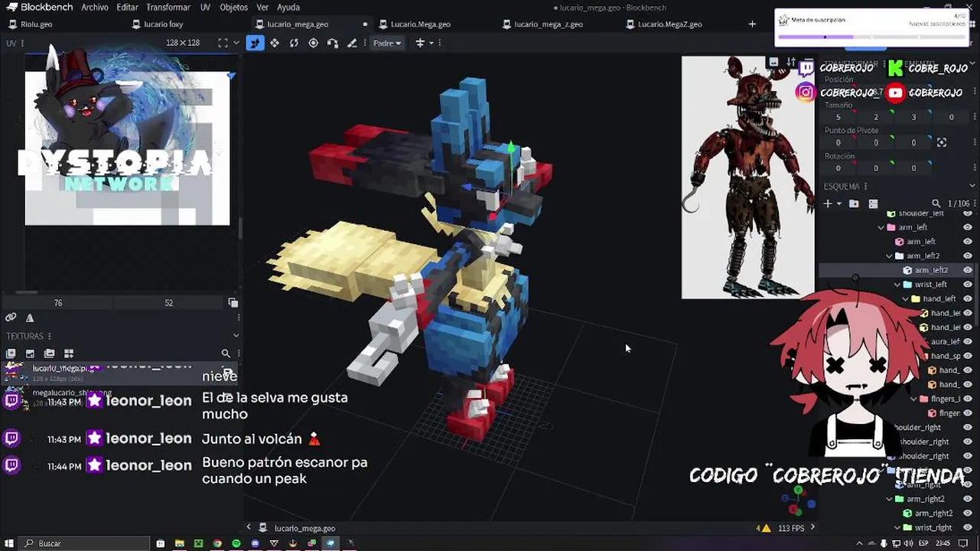Click the add group folder icon in Esquema
980x551 pixels.
(x=854, y=204)
